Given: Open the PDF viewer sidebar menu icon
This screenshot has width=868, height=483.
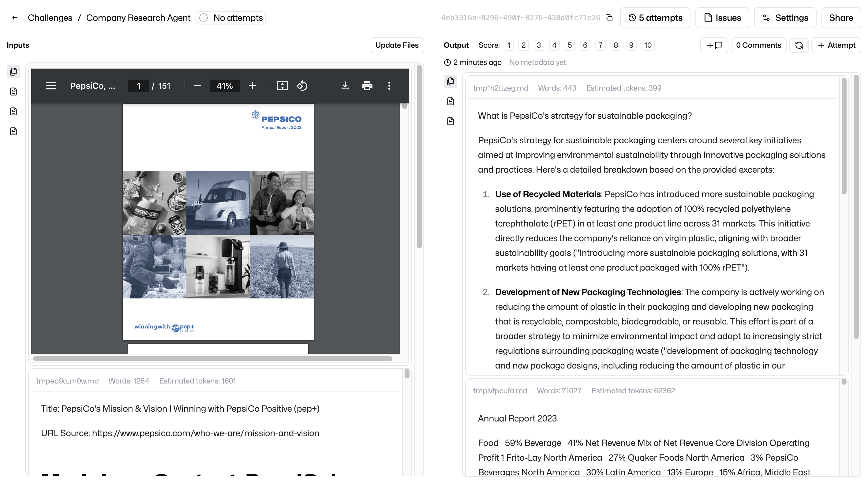Looking at the screenshot, I should (x=51, y=86).
